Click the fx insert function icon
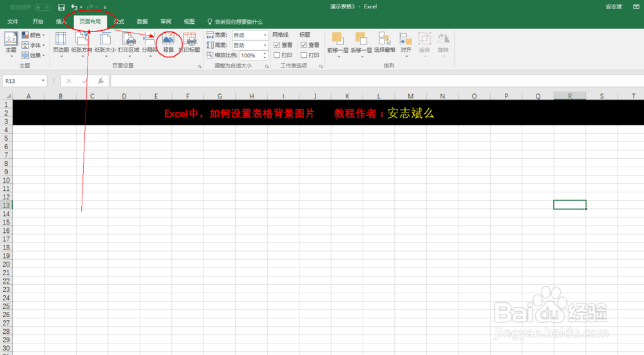Screen dimensions: 644x355 point(100,81)
